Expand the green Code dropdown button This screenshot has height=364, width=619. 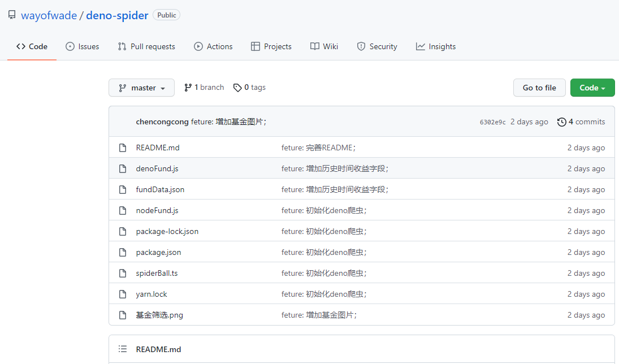point(592,88)
